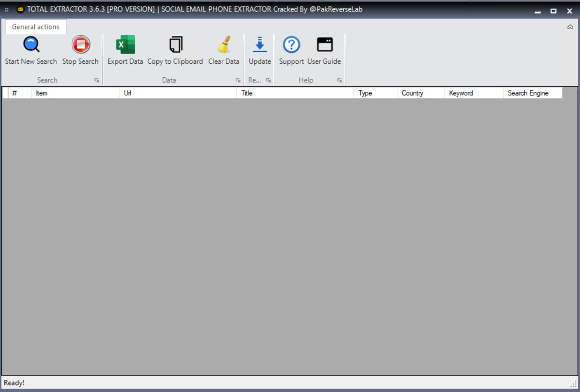Open Re... group dialog launcher
This screenshot has height=392, width=580.
point(269,80)
